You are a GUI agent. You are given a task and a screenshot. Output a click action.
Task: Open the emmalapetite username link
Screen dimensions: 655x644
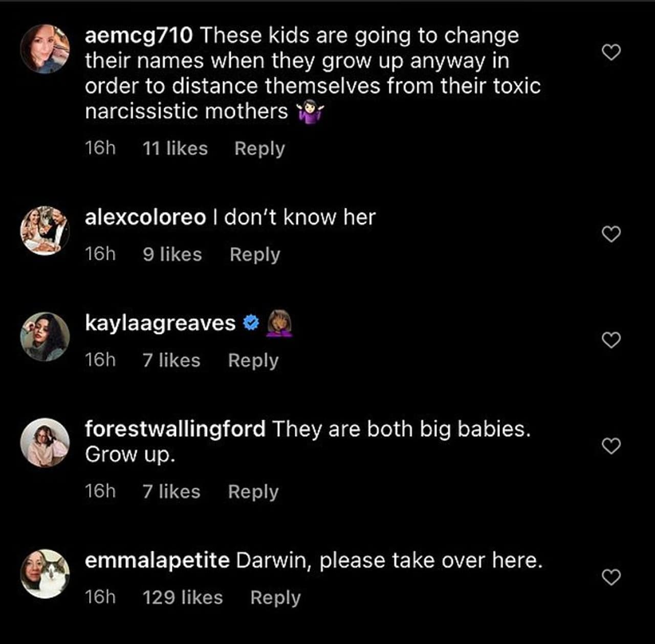pos(157,561)
